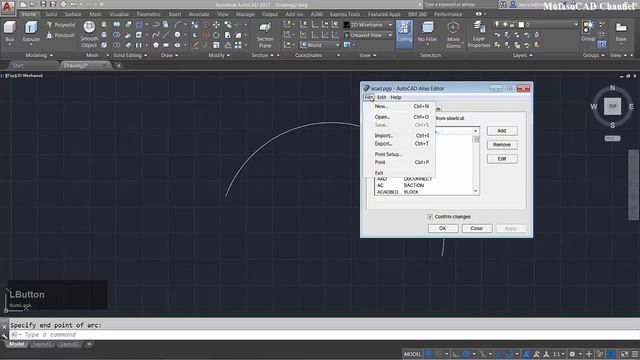
Task: Expand the Modify panel
Action: (x=219, y=55)
